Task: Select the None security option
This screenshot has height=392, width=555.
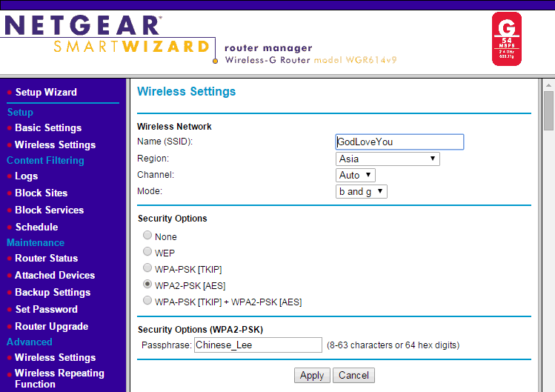Action: tap(148, 236)
